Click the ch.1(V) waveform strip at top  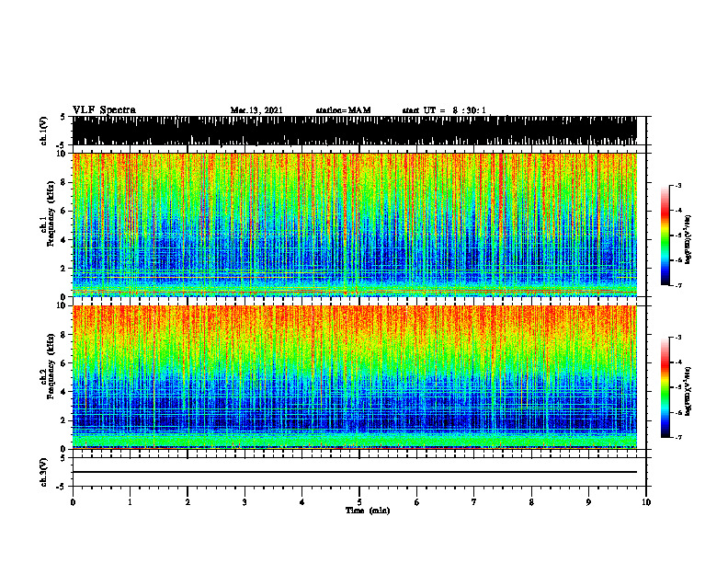355,131
